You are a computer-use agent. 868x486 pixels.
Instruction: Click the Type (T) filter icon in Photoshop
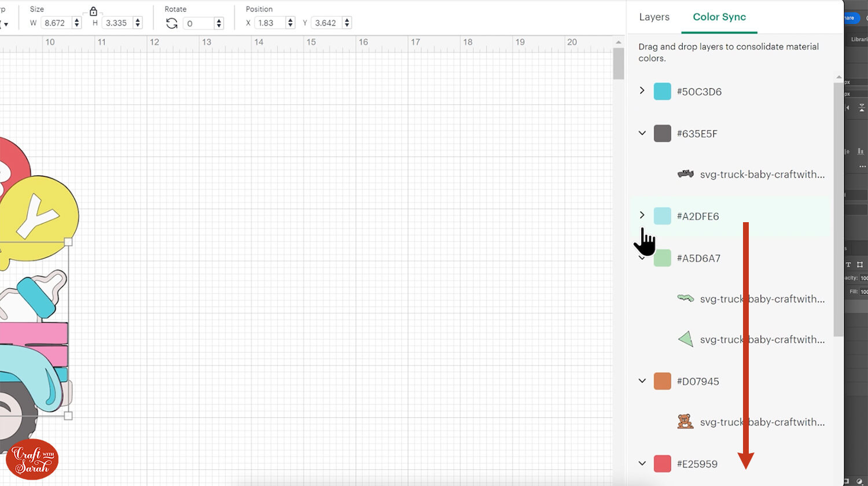tap(848, 264)
